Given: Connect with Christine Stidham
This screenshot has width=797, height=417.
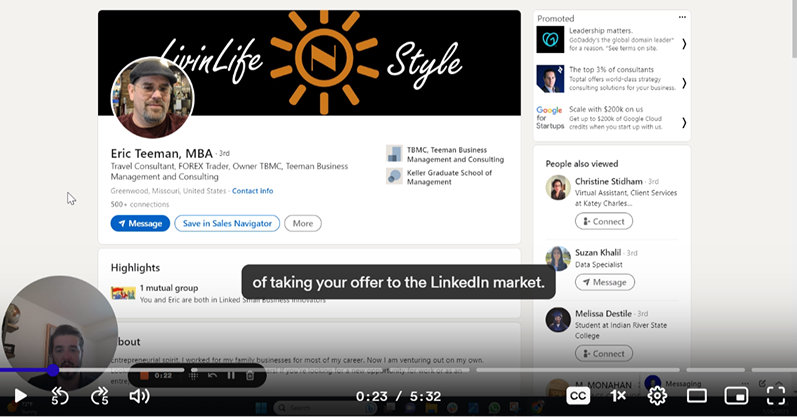Looking at the screenshot, I should (603, 221).
